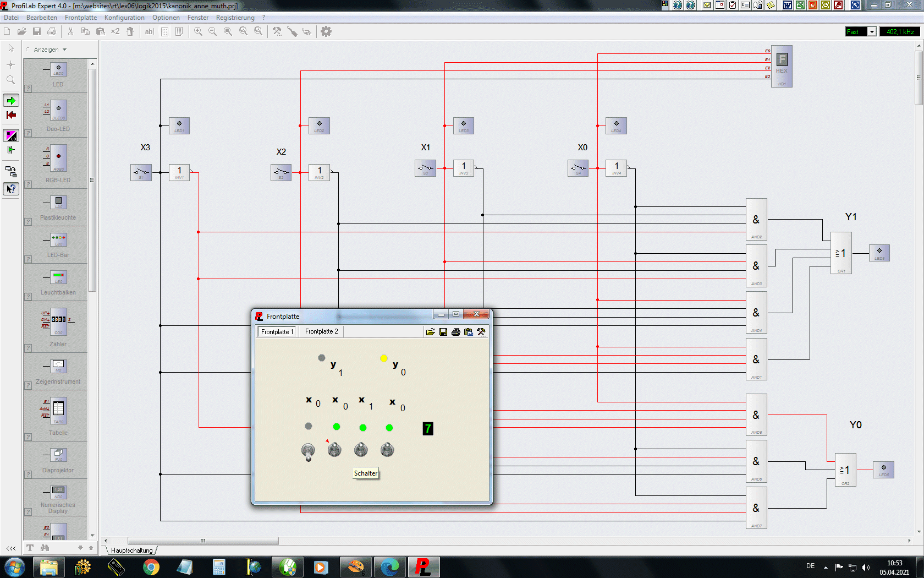Open Google Chrome from the taskbar
The height and width of the screenshot is (578, 924).
[x=151, y=567]
